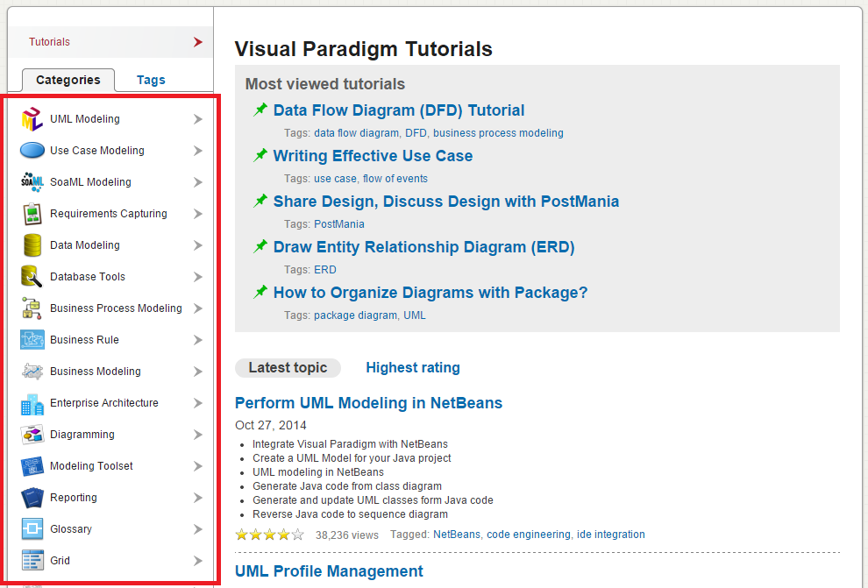Viewport: 868px width, 588px height.
Task: Click the Most viewed tutorials heading
Action: pyautogui.click(x=325, y=84)
